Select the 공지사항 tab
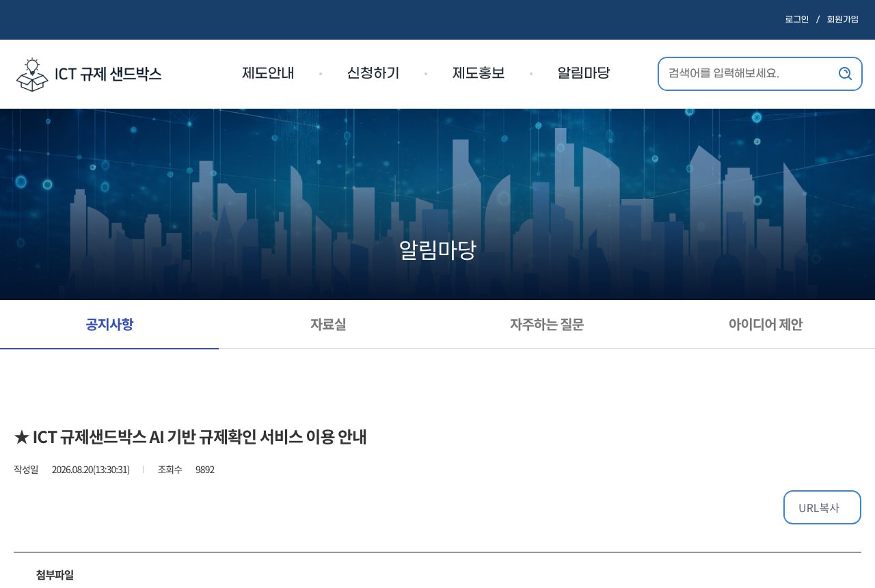 point(109,324)
